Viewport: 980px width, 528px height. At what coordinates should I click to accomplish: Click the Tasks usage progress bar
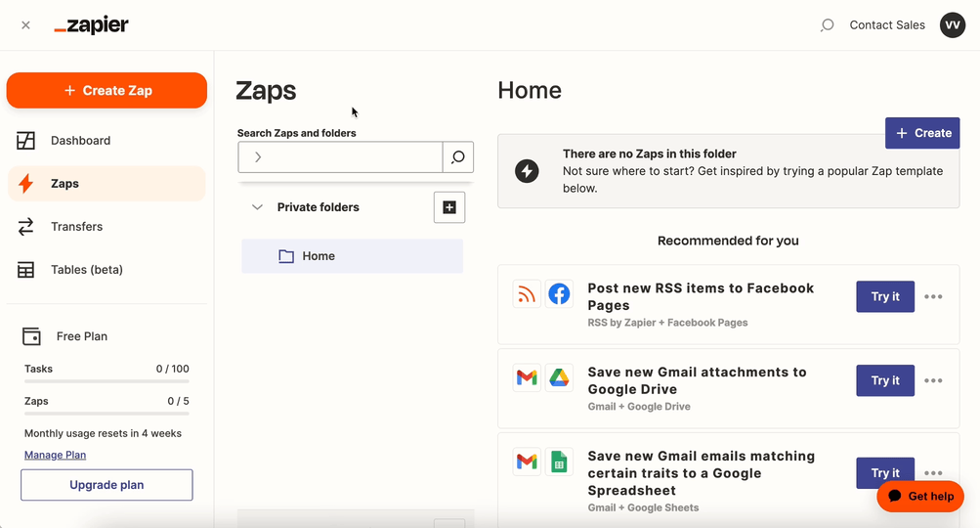pyautogui.click(x=107, y=381)
